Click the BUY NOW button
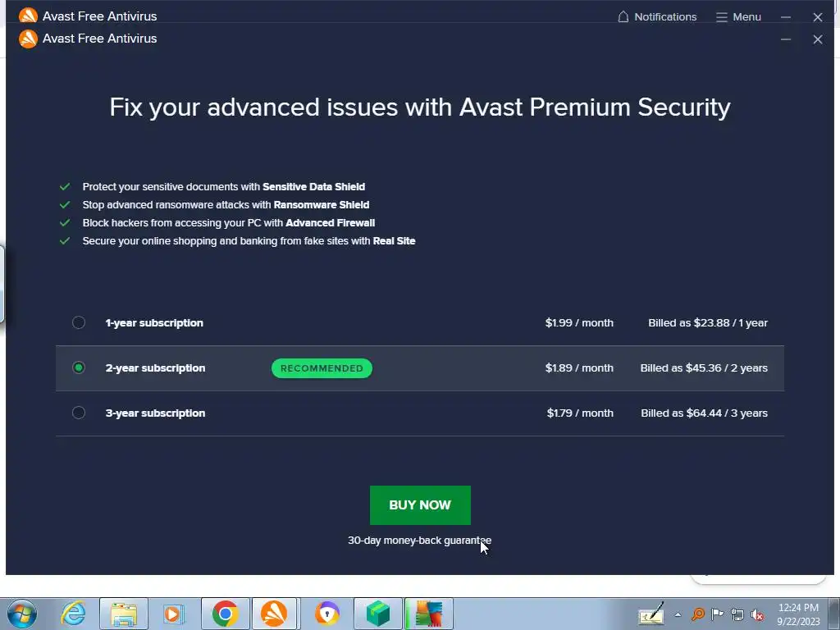The image size is (840, 630). (420, 505)
